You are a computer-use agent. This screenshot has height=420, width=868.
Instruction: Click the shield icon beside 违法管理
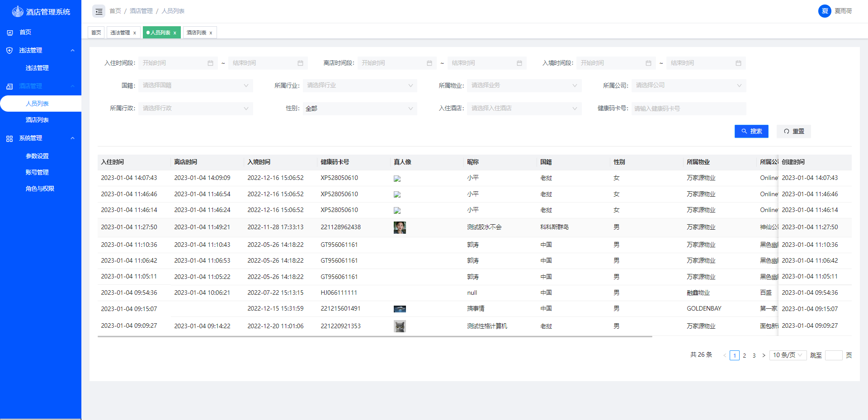[9, 51]
